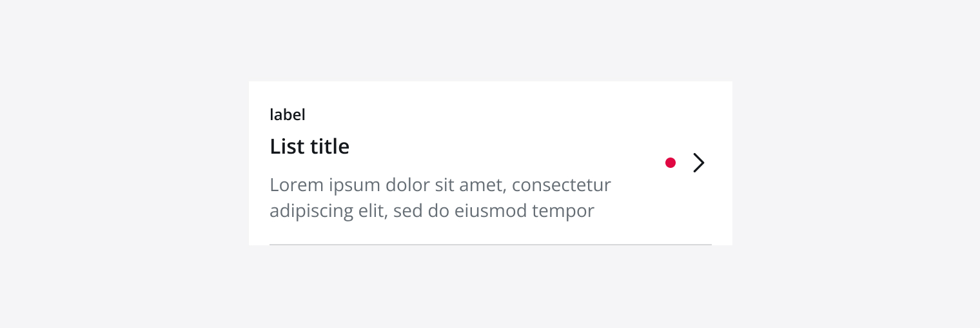The height and width of the screenshot is (328, 980).
Task: Click the Lorem ipsum description paragraph
Action: tap(440, 198)
